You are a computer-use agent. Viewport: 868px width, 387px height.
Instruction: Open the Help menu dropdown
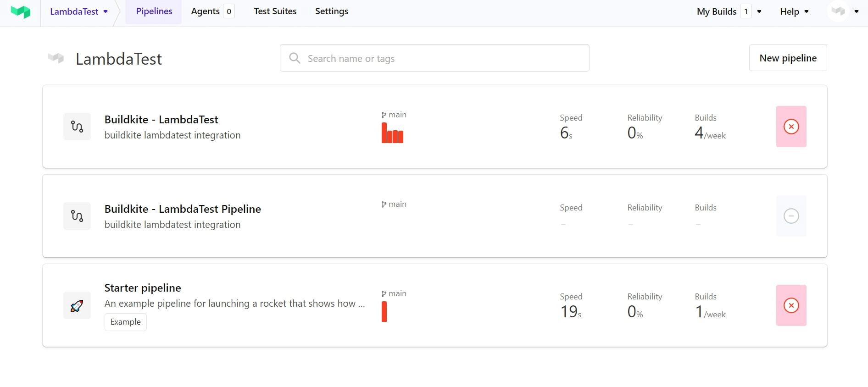click(794, 12)
